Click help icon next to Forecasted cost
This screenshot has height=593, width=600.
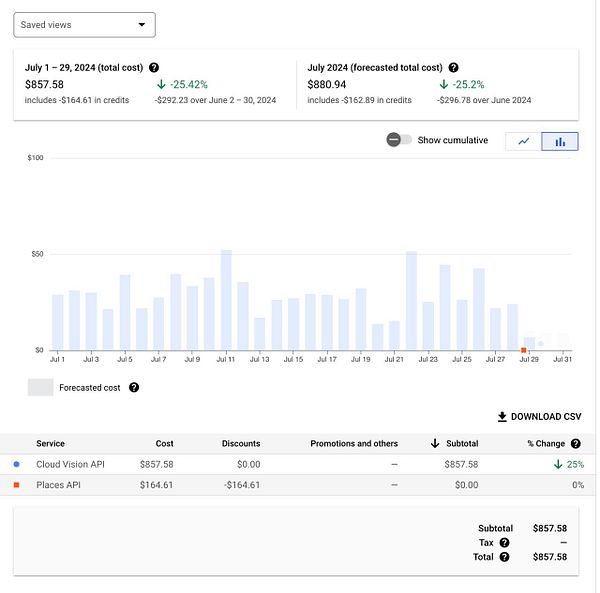(134, 387)
